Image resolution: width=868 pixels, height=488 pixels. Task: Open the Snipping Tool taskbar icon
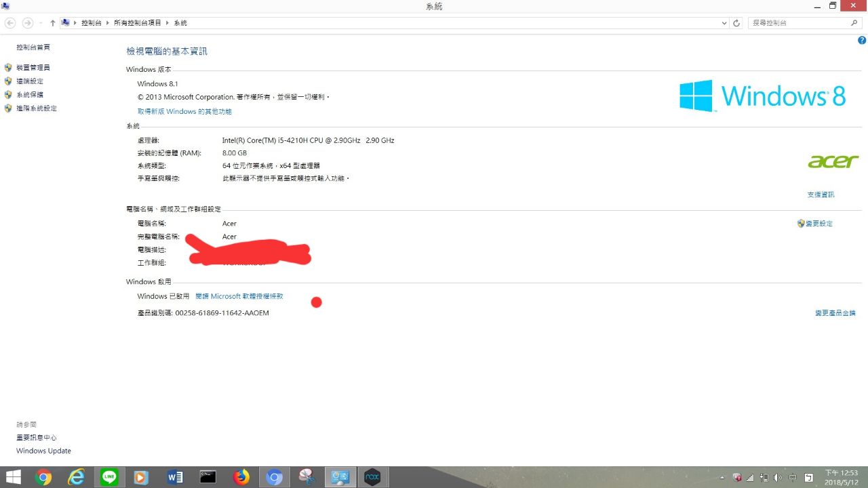(x=307, y=477)
